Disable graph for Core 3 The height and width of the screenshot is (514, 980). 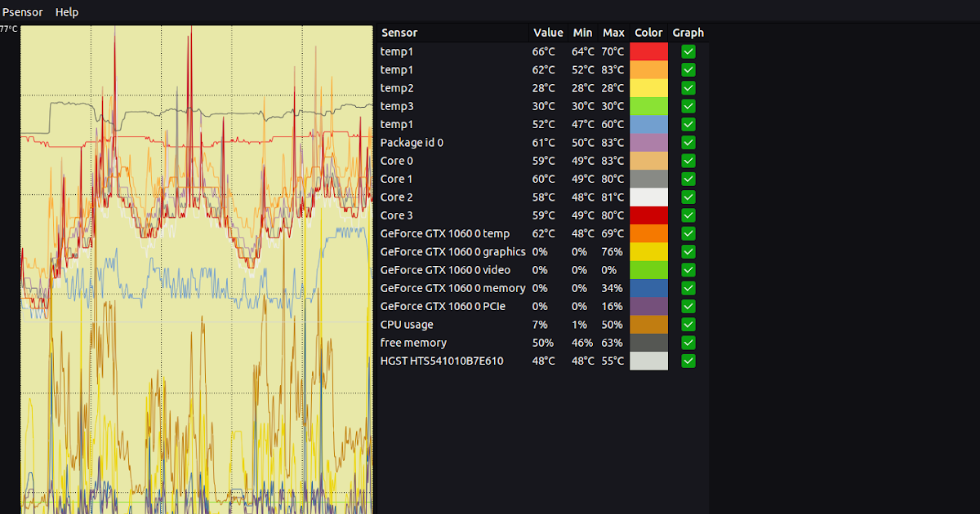pyautogui.click(x=688, y=215)
